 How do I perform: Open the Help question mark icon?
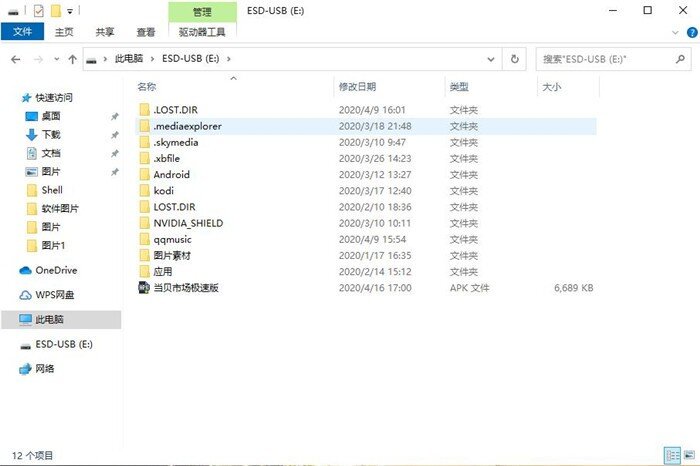click(x=692, y=32)
